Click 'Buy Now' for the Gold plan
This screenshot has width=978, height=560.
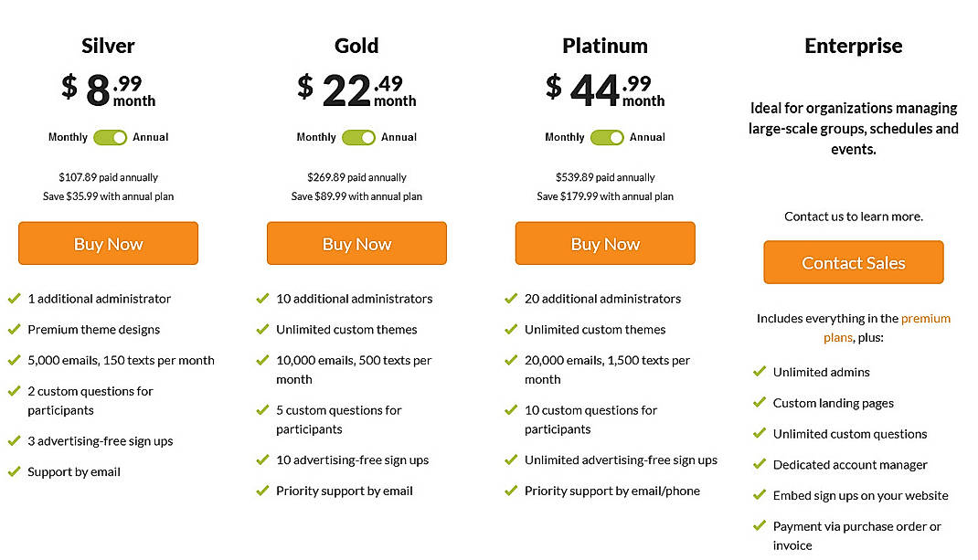click(x=356, y=243)
